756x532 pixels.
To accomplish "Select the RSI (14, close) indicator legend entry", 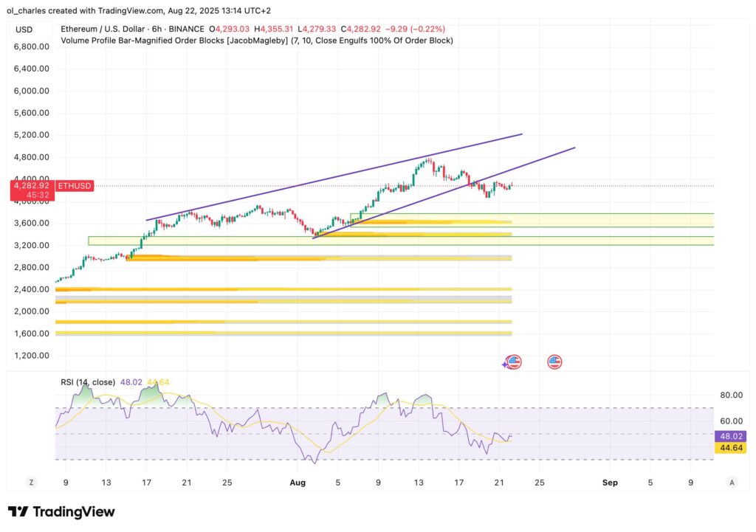I will pyautogui.click(x=87, y=381).
